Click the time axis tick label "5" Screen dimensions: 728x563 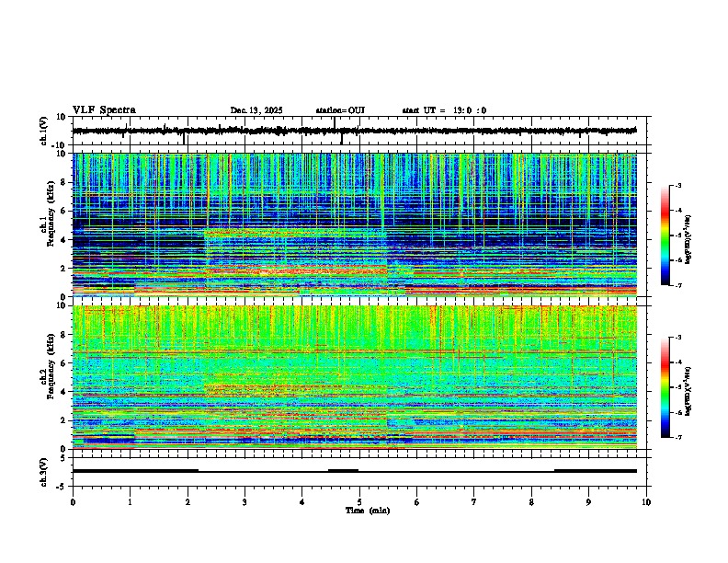(x=359, y=501)
